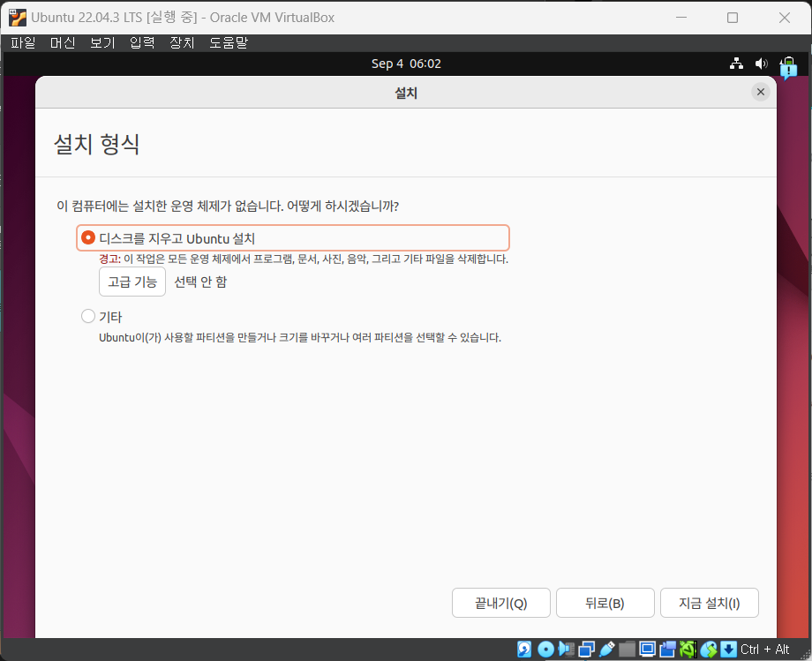This screenshot has width=812, height=661.
Task: Open the Ubuntu volume speaker indicator
Action: 761,64
